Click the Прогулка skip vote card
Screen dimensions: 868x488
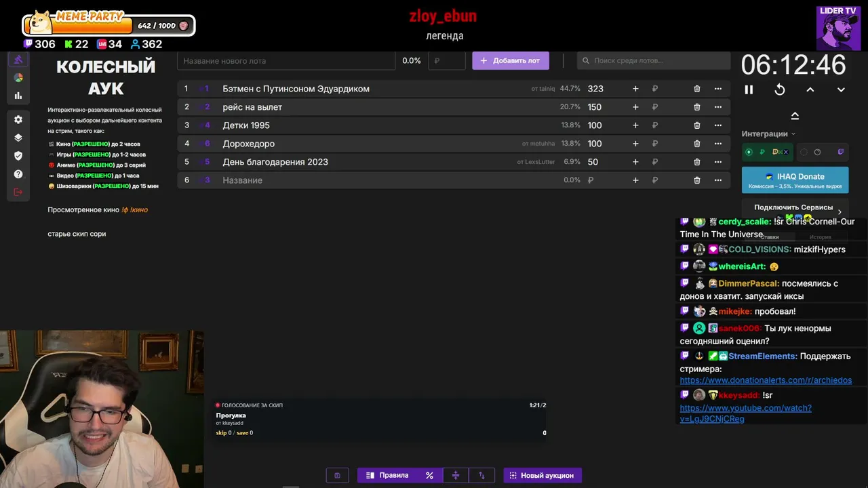pyautogui.click(x=380, y=419)
